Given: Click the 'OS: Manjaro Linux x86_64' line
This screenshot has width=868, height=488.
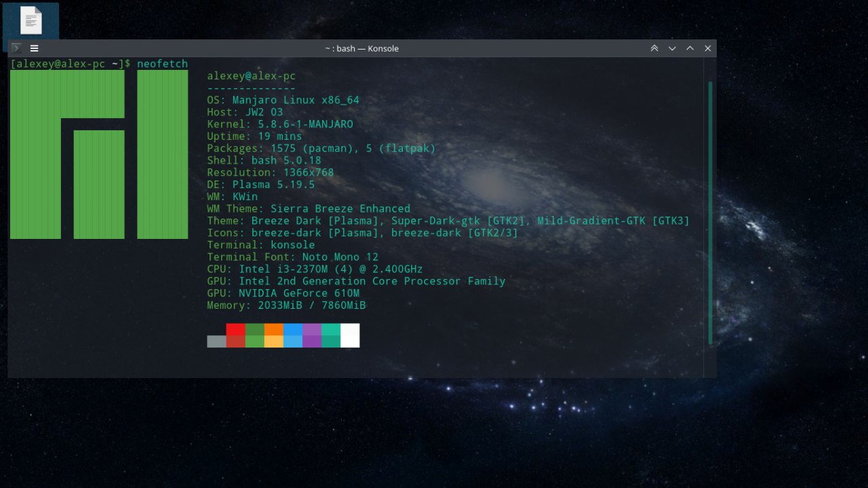Looking at the screenshot, I should tap(283, 100).
